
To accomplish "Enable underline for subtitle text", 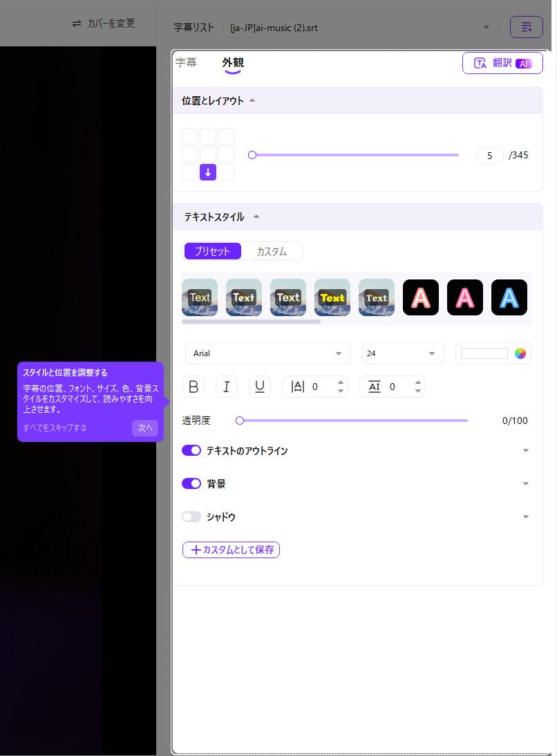I will [260, 387].
